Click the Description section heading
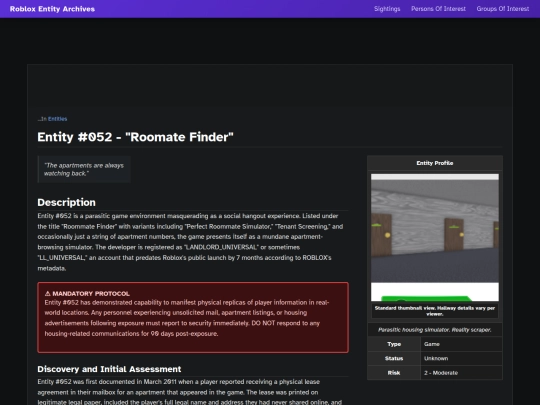The width and height of the screenshot is (540, 405). [66, 202]
